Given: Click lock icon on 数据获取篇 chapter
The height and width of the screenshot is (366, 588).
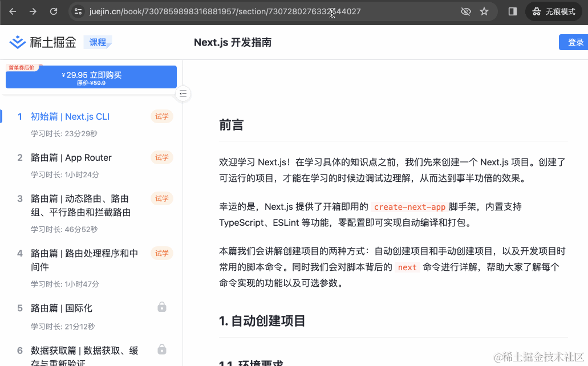Looking at the screenshot, I should [x=162, y=349].
